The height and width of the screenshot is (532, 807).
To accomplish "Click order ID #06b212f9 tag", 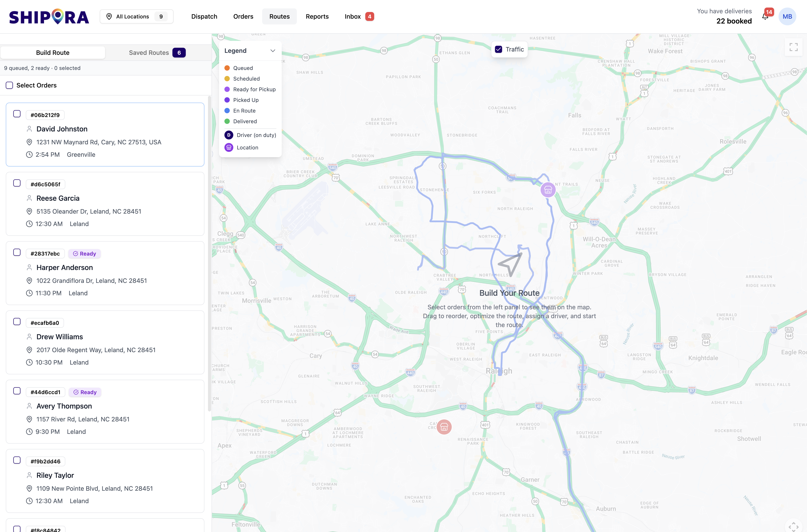I will [x=45, y=115].
